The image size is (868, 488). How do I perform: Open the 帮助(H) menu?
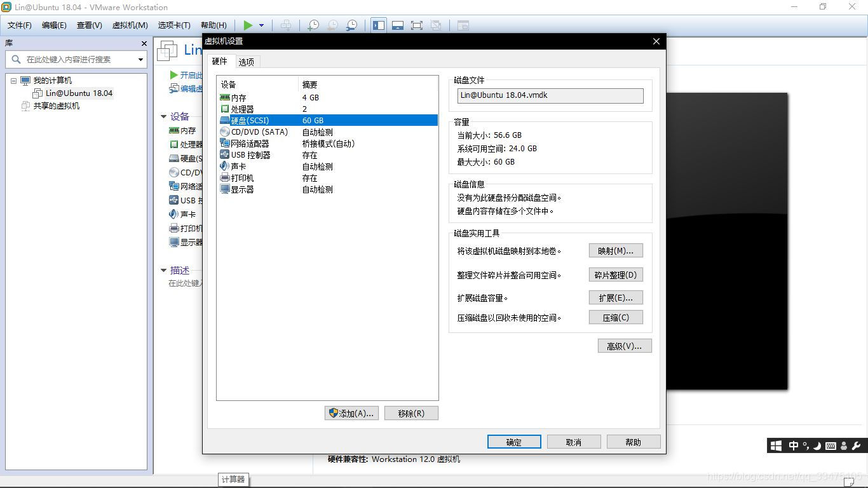(214, 25)
